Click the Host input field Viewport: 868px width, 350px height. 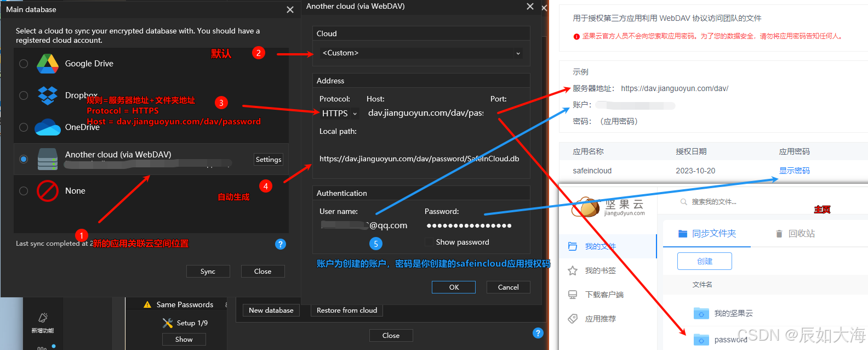tap(426, 113)
